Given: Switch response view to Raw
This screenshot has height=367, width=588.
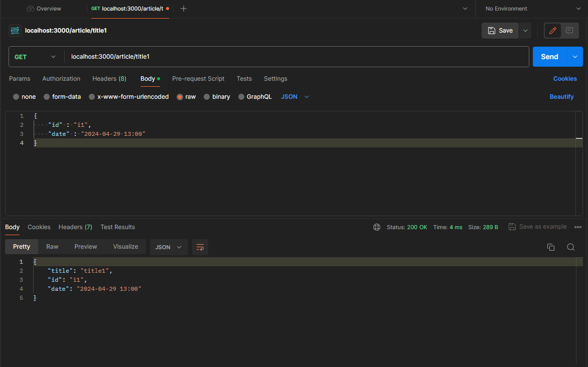Looking at the screenshot, I should [52, 247].
